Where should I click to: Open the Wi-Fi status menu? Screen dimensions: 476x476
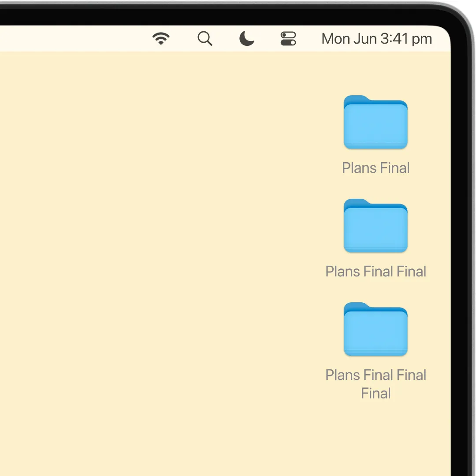161,38
